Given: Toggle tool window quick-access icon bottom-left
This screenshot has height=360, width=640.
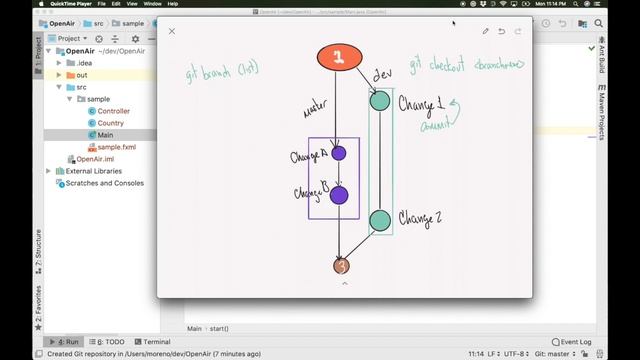Looking at the screenshot, I should coord(39,354).
